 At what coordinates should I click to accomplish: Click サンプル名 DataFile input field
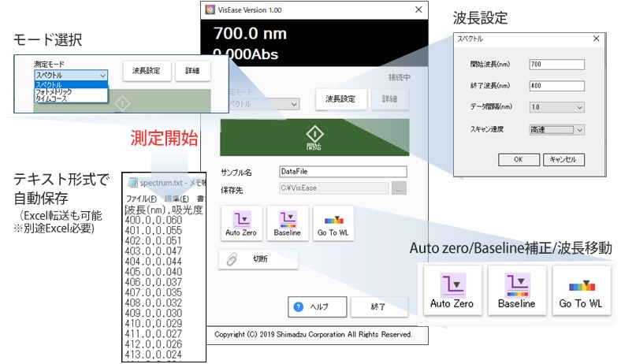click(x=343, y=172)
